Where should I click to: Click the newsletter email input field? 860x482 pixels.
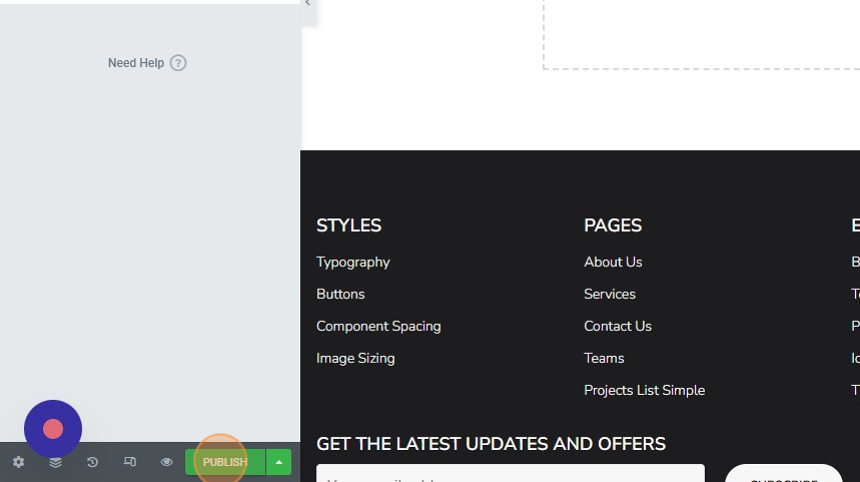pyautogui.click(x=510, y=473)
